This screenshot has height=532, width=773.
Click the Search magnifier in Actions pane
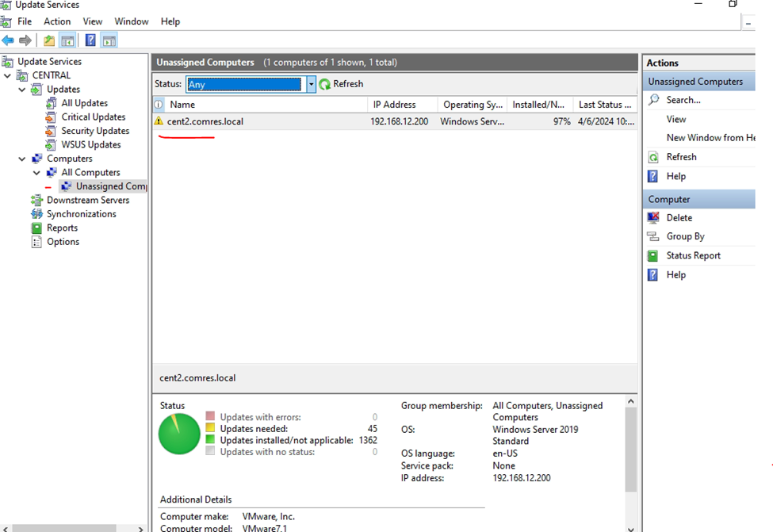click(653, 101)
